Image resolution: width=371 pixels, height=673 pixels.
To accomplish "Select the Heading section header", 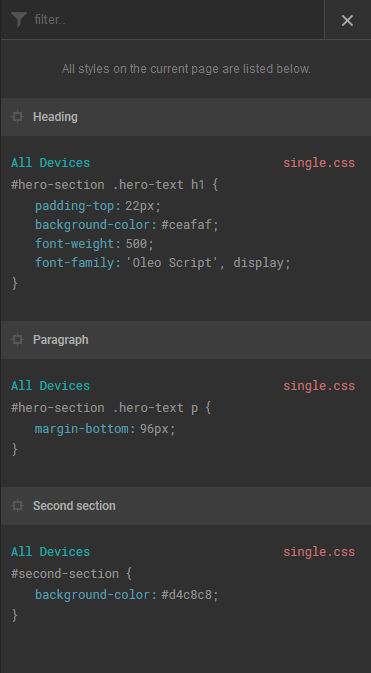I will [186, 117].
